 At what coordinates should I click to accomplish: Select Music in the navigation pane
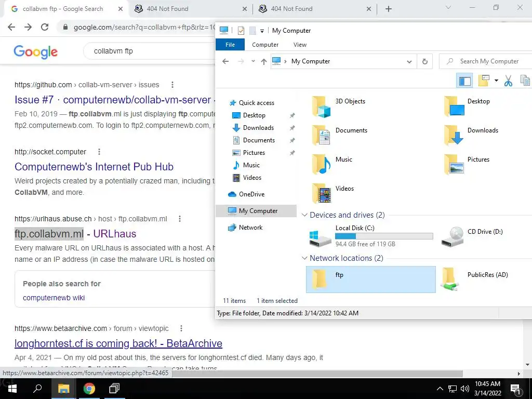pos(251,165)
